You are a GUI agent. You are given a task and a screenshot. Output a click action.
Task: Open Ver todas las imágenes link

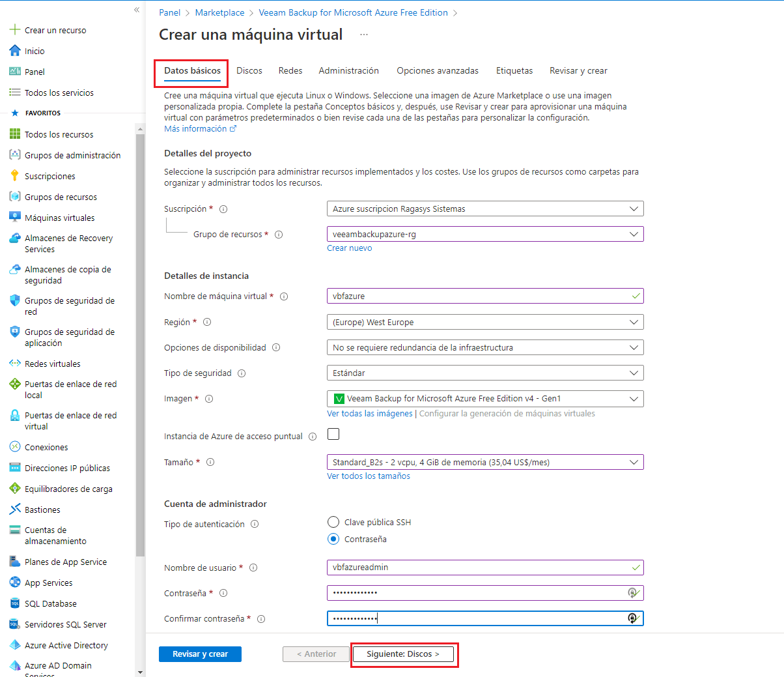coord(370,414)
